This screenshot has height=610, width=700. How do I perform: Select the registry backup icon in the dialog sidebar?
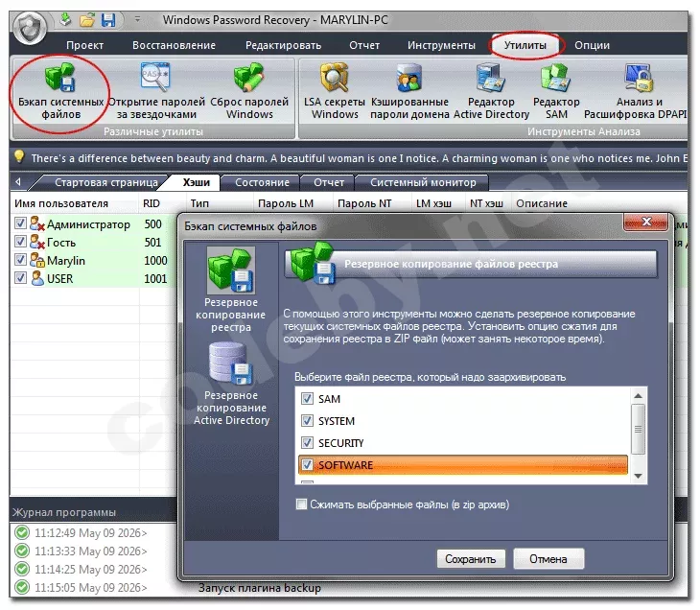[x=230, y=270]
